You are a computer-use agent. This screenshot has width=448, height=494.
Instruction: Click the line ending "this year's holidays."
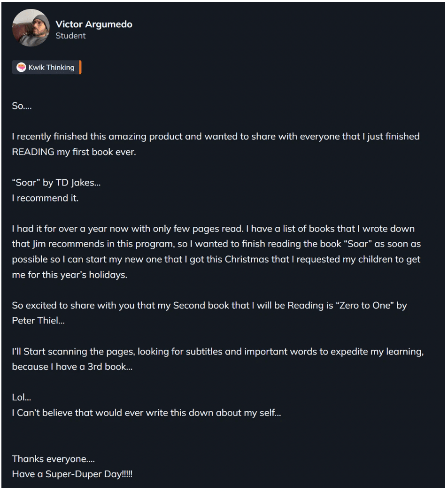70,275
